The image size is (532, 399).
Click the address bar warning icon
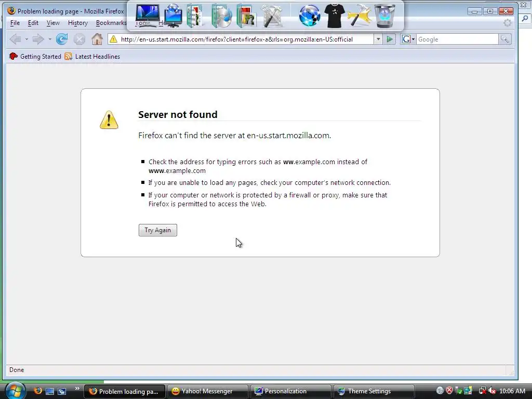click(113, 39)
